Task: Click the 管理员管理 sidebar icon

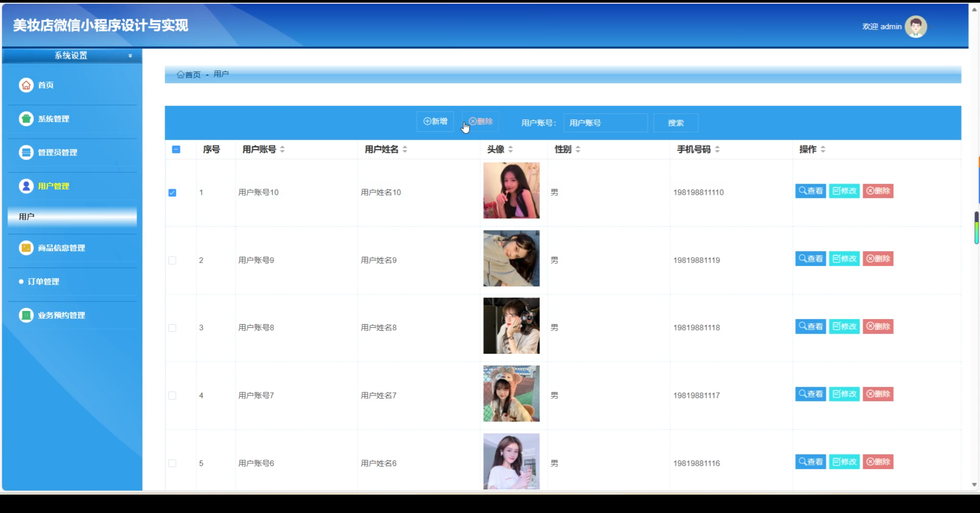Action: (x=26, y=152)
